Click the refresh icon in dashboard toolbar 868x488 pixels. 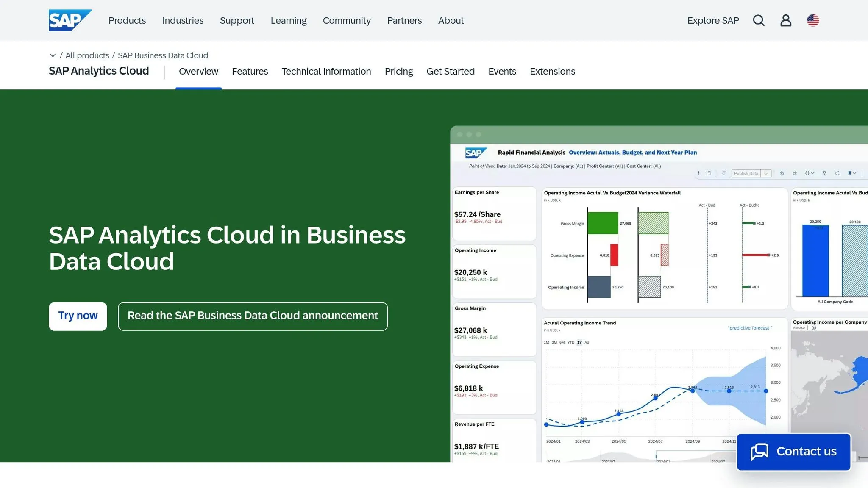(837, 173)
